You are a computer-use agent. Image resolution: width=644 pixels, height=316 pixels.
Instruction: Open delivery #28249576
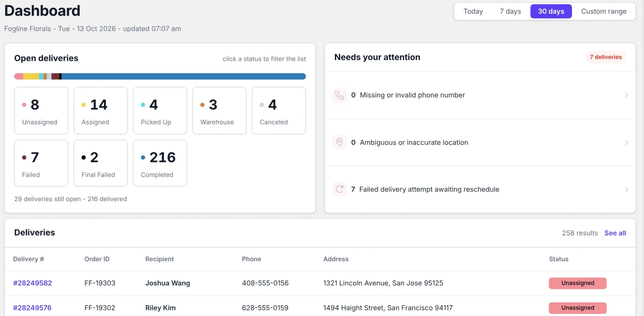point(32,308)
